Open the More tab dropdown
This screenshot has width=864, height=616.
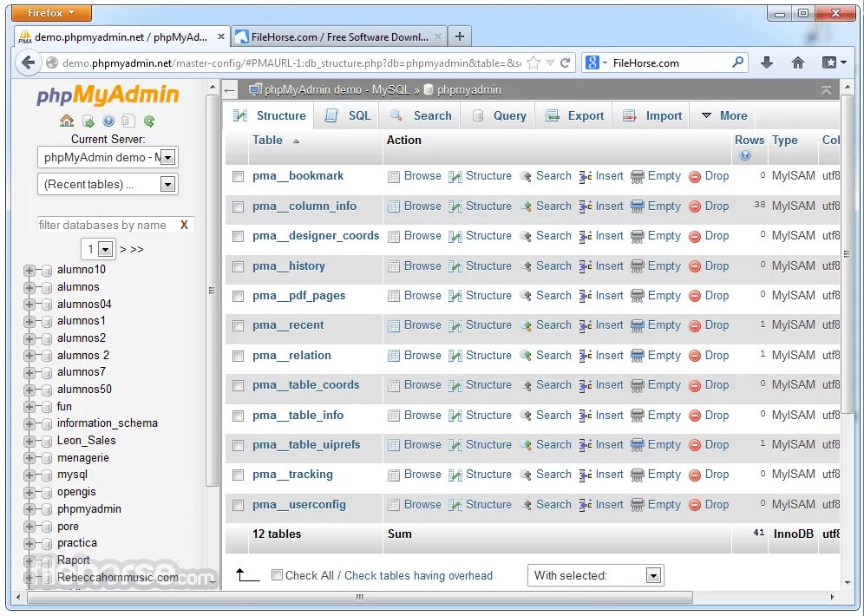pyautogui.click(x=723, y=115)
